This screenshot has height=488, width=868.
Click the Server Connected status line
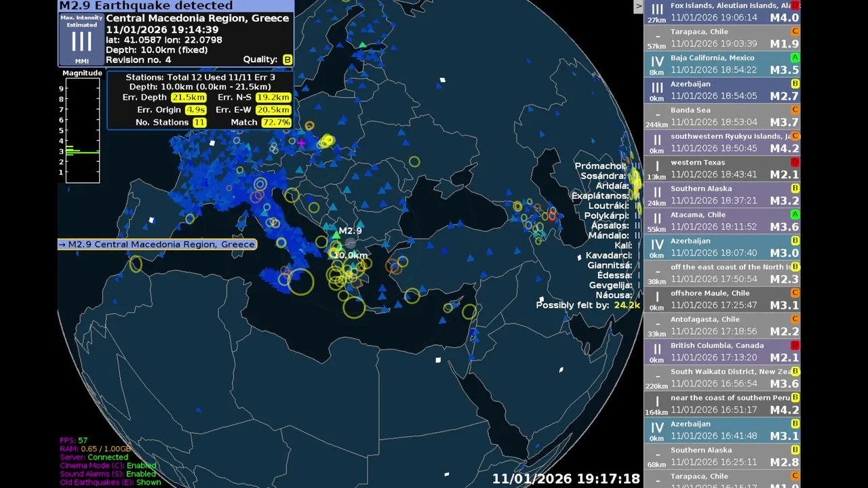point(94,457)
